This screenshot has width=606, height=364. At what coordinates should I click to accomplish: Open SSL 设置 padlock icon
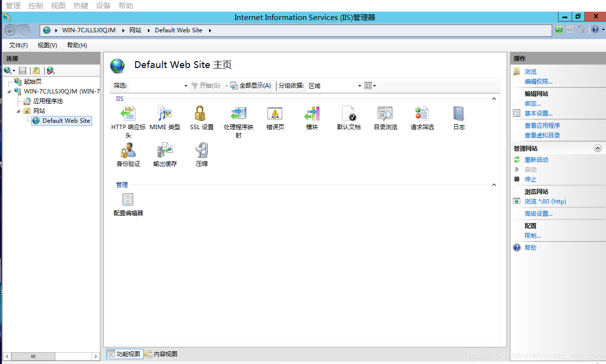(x=201, y=114)
